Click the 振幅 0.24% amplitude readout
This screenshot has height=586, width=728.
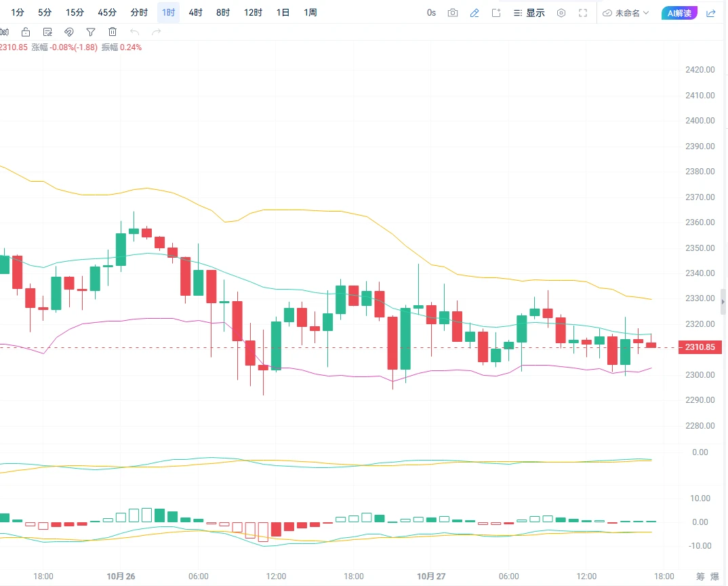[121, 47]
